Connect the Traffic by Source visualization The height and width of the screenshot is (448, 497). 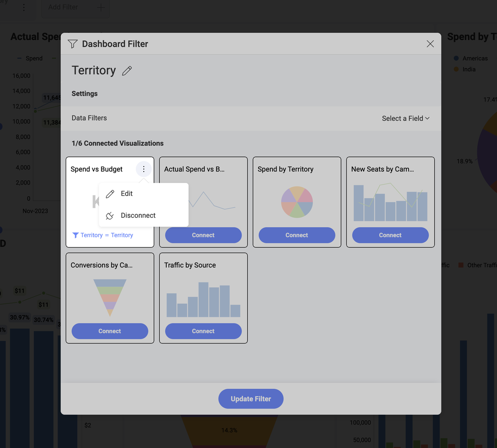[x=203, y=331]
